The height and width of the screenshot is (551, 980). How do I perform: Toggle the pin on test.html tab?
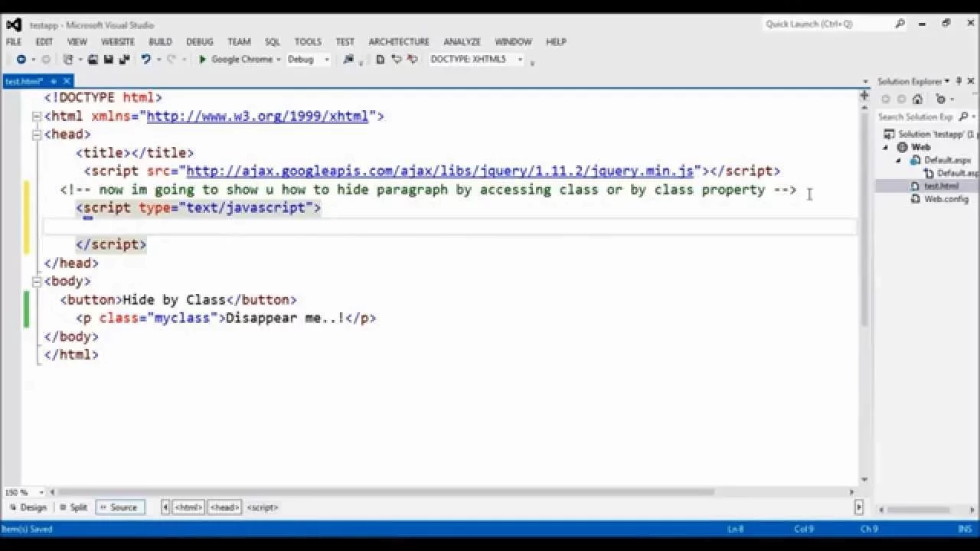[54, 81]
